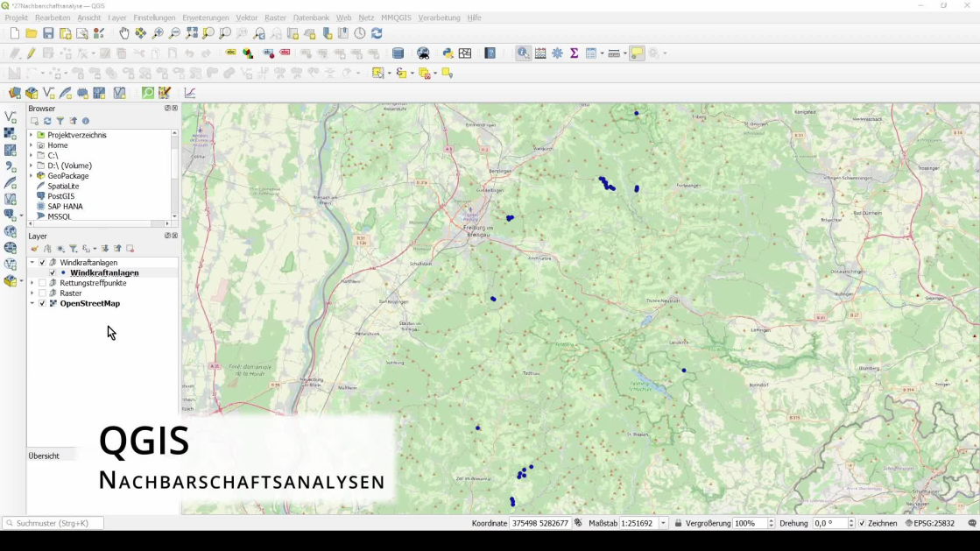This screenshot has width=980, height=551.
Task: Filter the Browser panel contents
Action: (x=60, y=121)
